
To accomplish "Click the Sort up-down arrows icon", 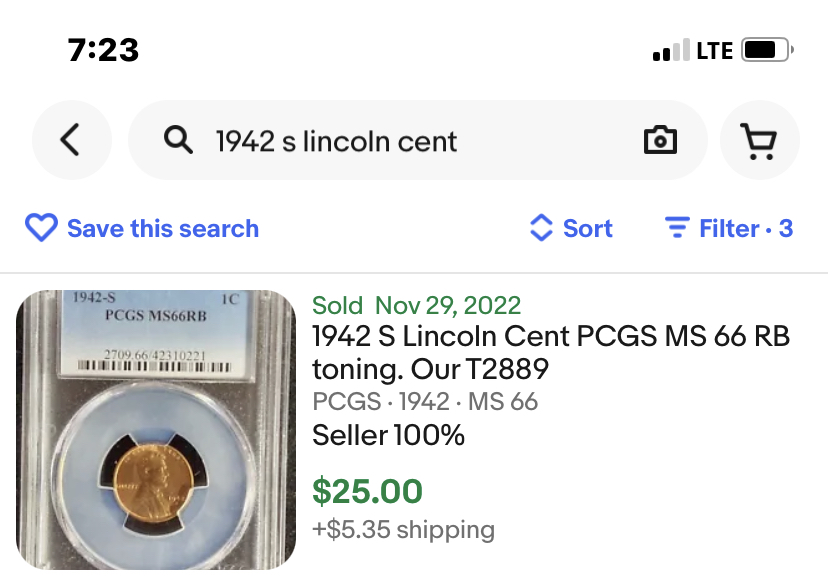I will (541, 229).
